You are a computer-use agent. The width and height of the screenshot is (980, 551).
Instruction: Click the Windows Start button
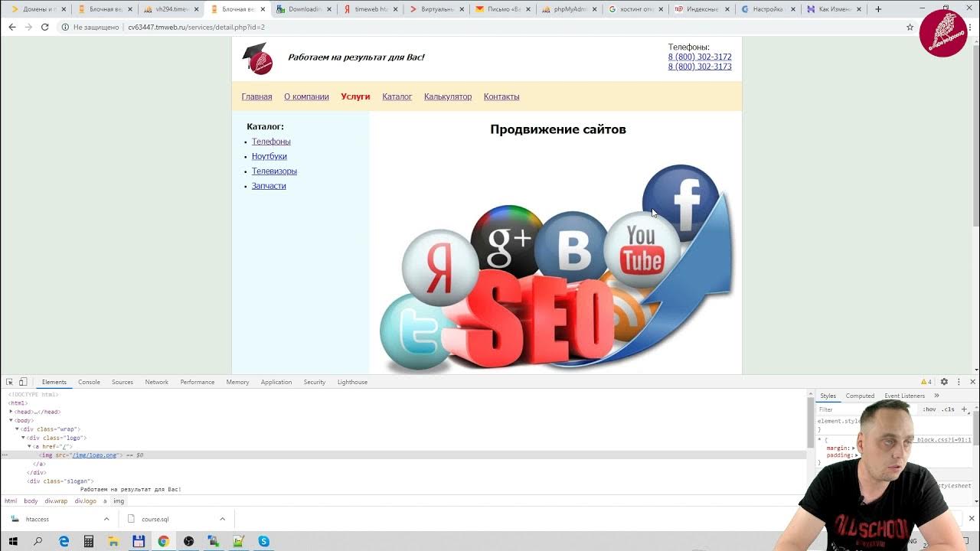pyautogui.click(x=13, y=541)
